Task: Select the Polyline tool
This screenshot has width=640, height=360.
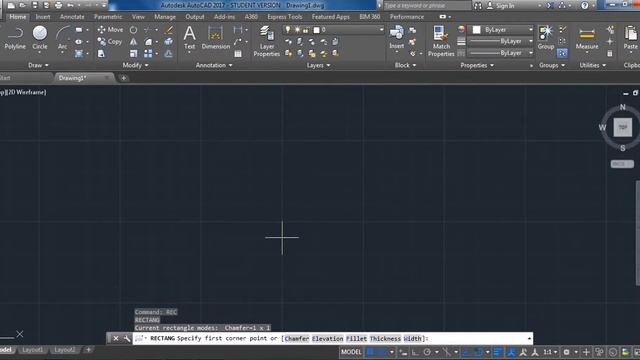Action: [x=15, y=38]
